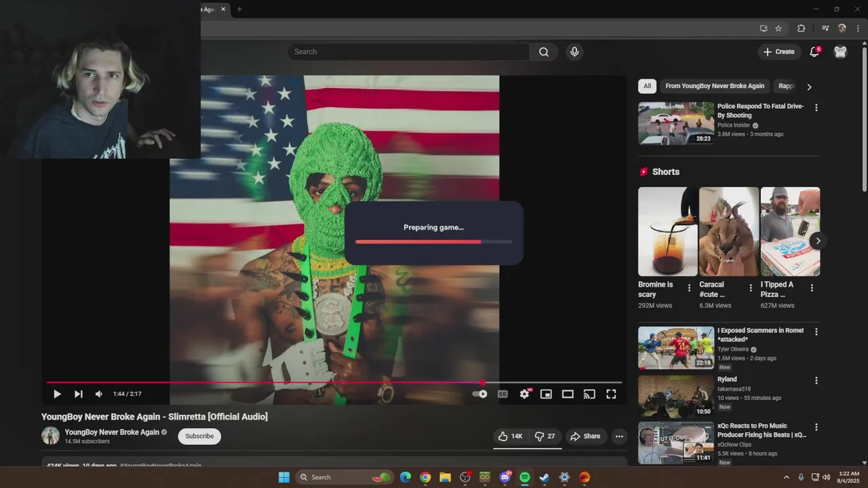Open Discord from the taskbar

[505, 477]
